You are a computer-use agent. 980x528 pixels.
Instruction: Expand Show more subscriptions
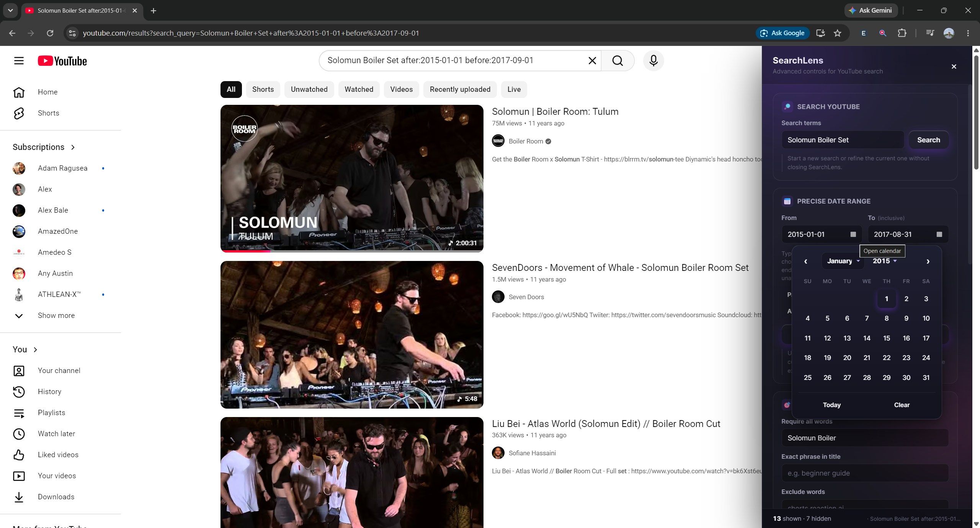tap(60, 316)
